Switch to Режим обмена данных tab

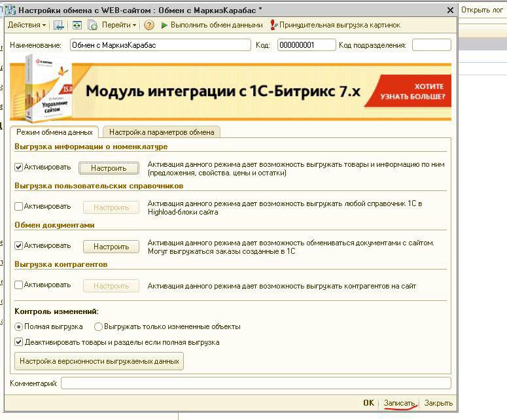[x=54, y=132]
